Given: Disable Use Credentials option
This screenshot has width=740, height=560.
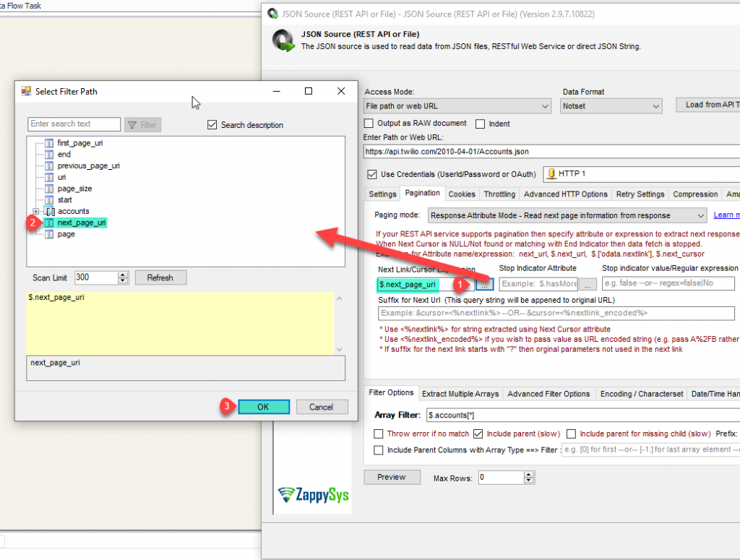Looking at the screenshot, I should pos(371,175).
